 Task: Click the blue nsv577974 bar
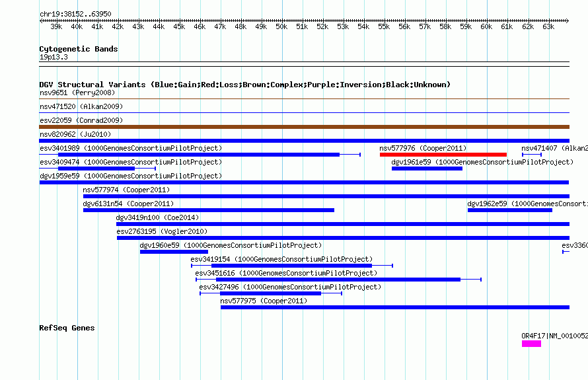tap(326, 196)
